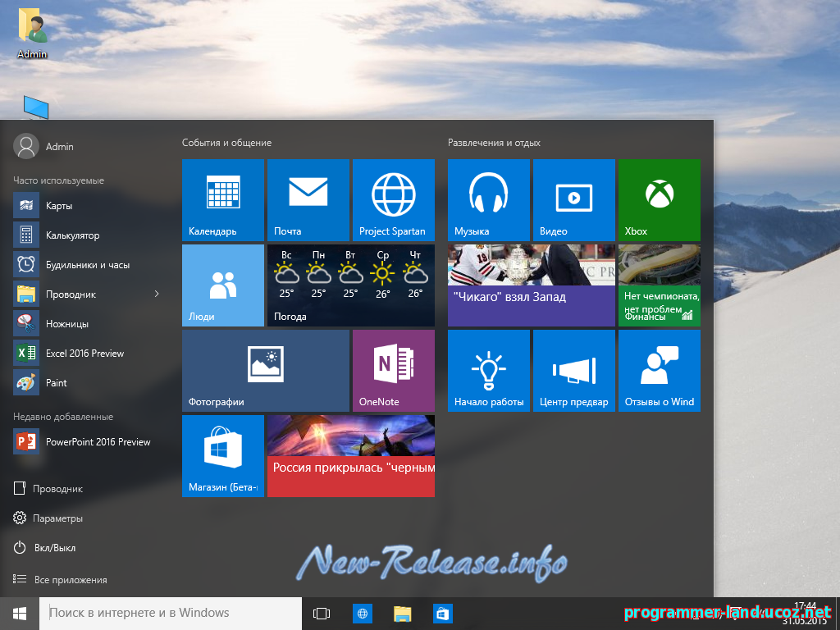This screenshot has width=840, height=630.
Task: Open the Фотографии photos tile
Action: (x=266, y=371)
